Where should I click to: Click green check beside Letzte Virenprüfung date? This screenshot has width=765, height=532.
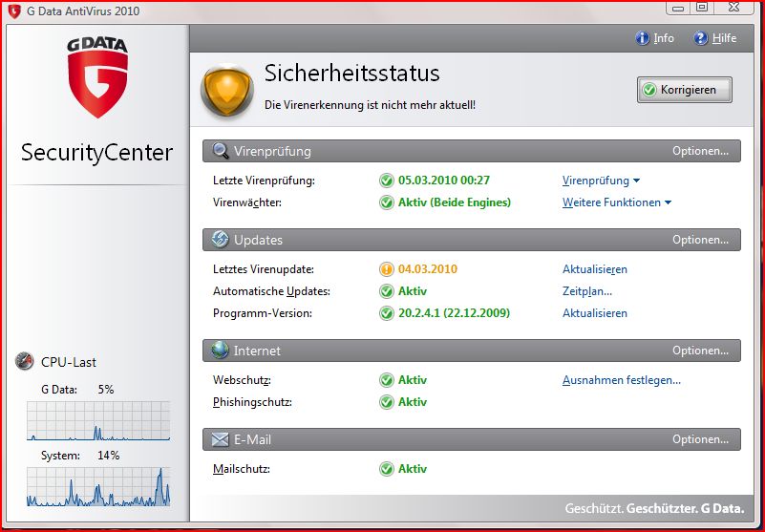(387, 181)
